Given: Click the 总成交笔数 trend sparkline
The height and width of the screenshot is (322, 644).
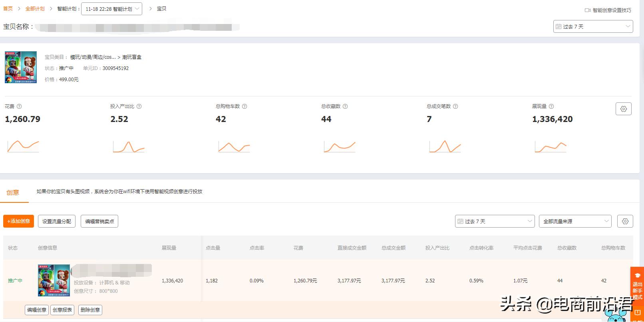Looking at the screenshot, I should click(x=445, y=146).
